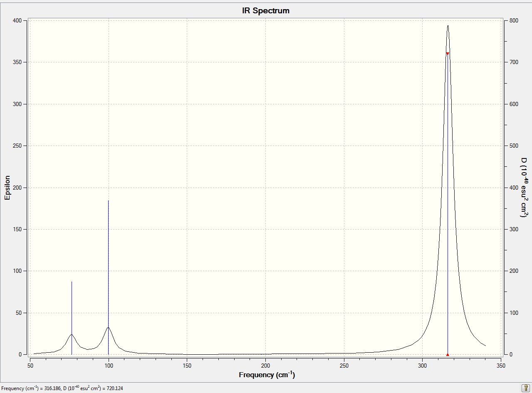Select the blue stick line at 316 cm-1
This screenshot has width=532, height=393.
pyautogui.click(x=448, y=204)
